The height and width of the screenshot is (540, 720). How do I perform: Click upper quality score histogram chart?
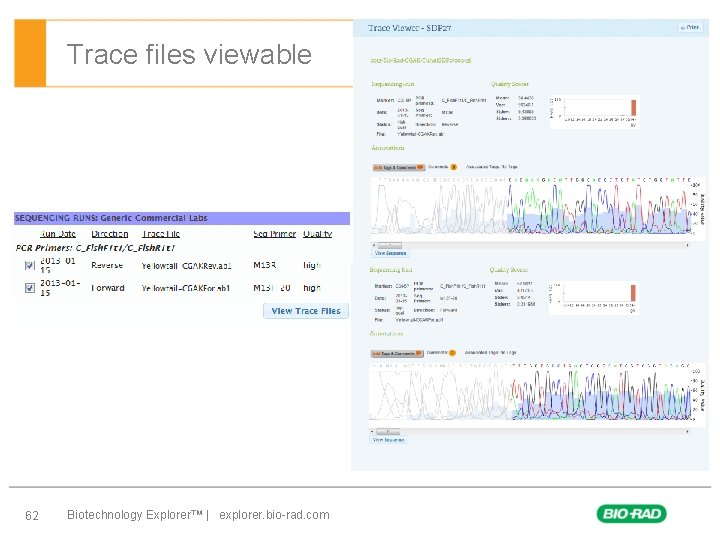click(x=594, y=112)
